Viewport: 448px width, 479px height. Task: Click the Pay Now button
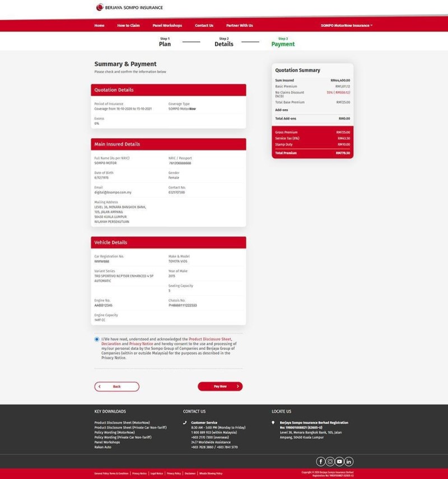pos(220,387)
